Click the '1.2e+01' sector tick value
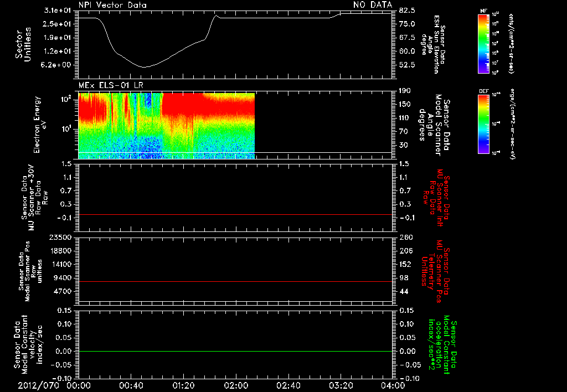The height and width of the screenshot is (392, 567). [x=58, y=51]
